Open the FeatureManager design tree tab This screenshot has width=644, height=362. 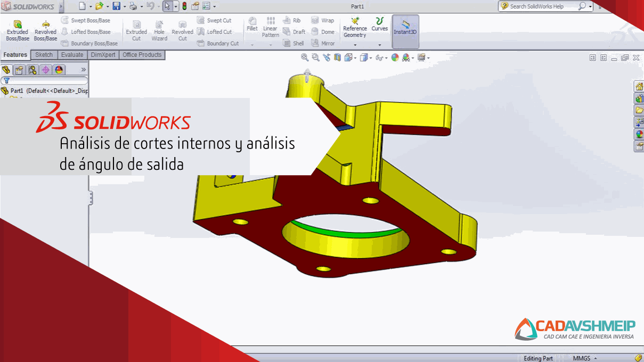pyautogui.click(x=6, y=70)
